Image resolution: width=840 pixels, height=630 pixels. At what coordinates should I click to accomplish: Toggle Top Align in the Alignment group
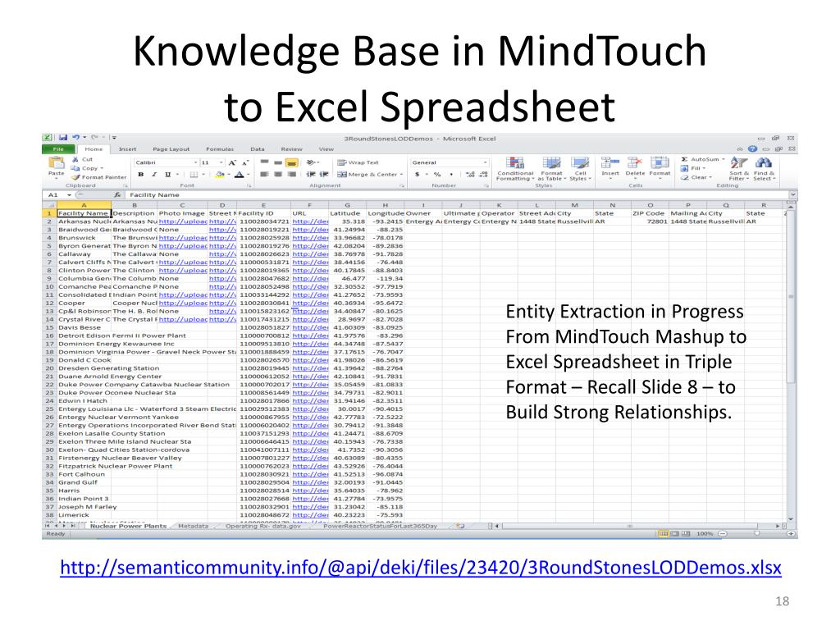[265, 162]
